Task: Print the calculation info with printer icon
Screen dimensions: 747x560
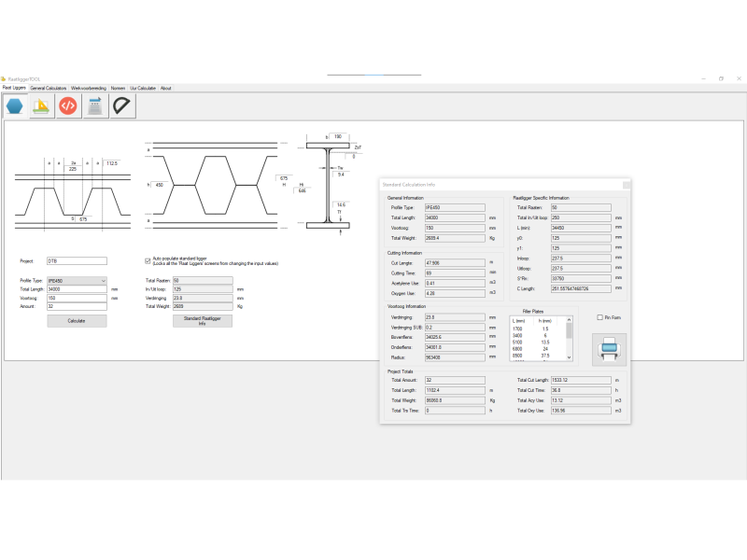Action: (609, 349)
